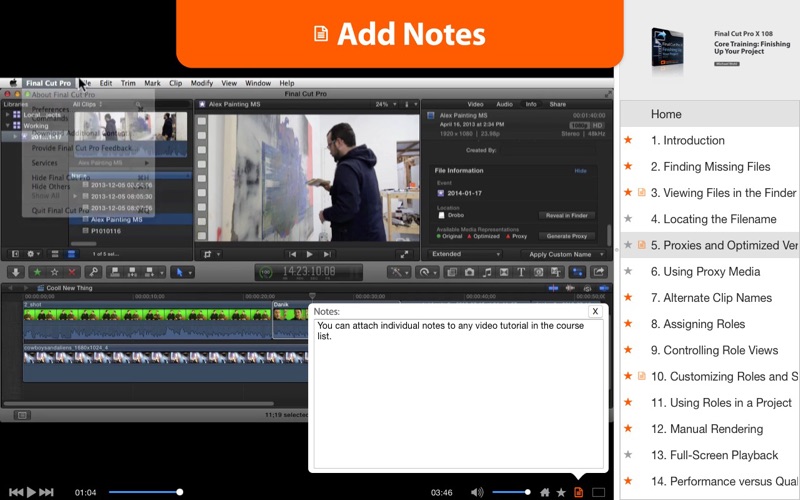
Task: Open the Retime speed dropdown
Action: [x=427, y=272]
